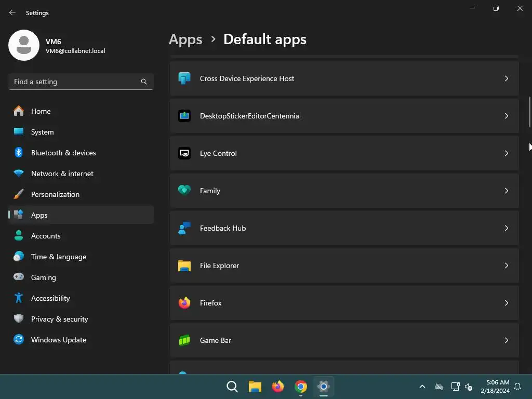Go to Accessibility settings
Screen dimensions: 532x399
[x=81, y=298]
